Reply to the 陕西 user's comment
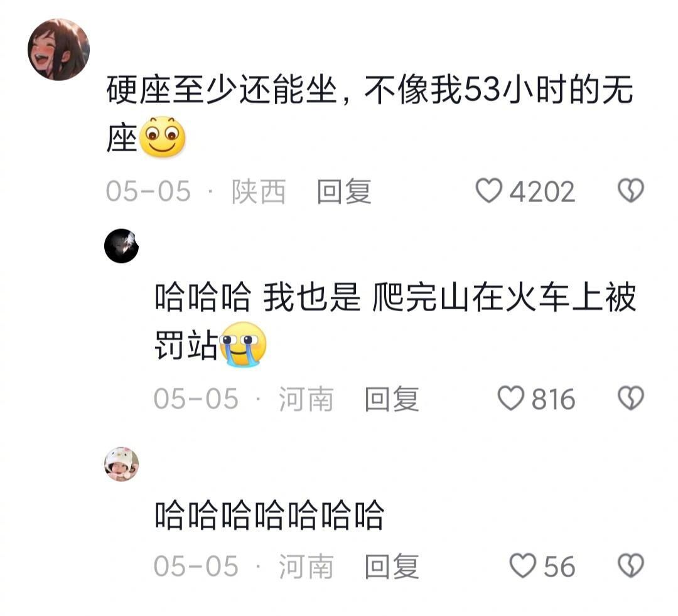This screenshot has width=678, height=616. click(344, 191)
